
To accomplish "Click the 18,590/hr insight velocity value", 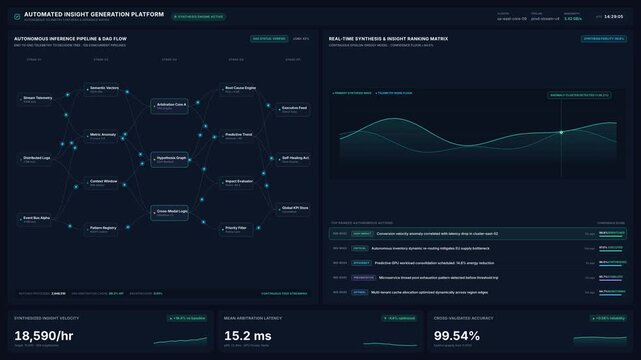I will (x=44, y=336).
